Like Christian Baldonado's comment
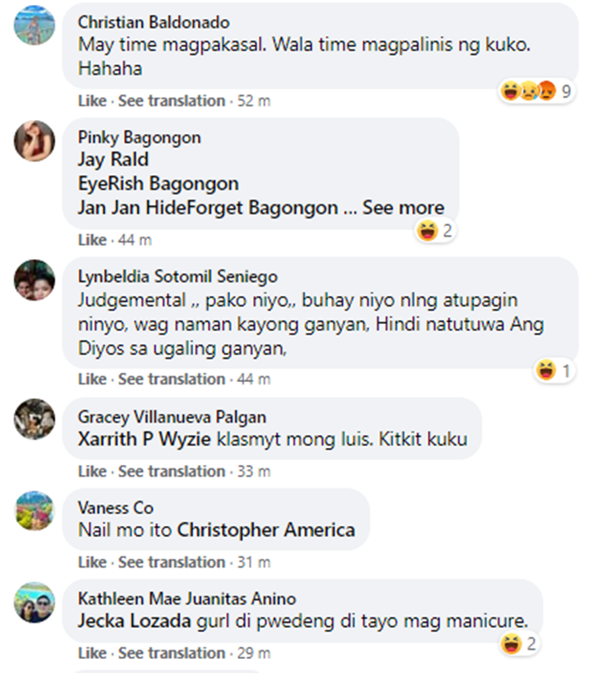This screenshot has width=616, height=673. coord(92,101)
